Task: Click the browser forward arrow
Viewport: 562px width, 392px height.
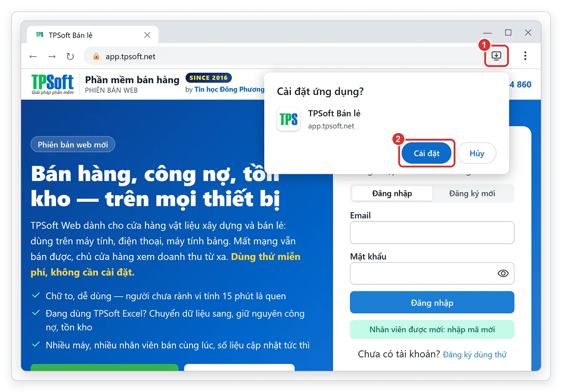Action: click(x=52, y=56)
